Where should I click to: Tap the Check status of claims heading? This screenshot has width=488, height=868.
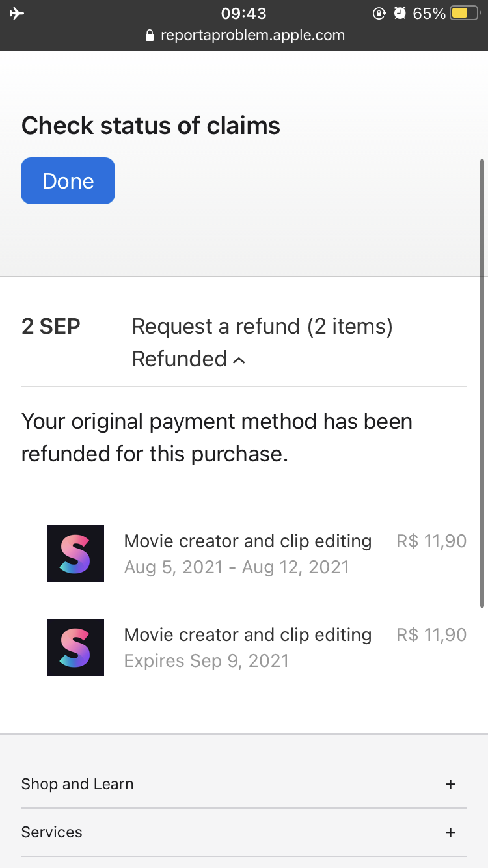(151, 126)
